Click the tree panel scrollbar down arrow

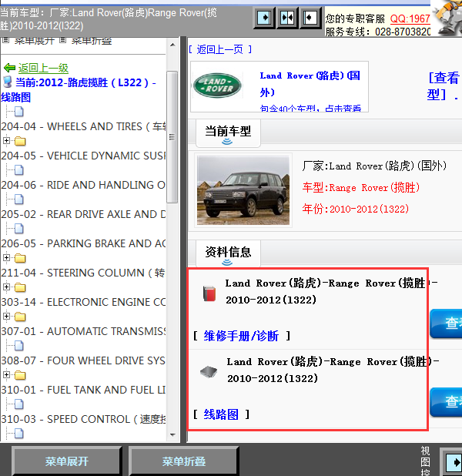(172, 434)
